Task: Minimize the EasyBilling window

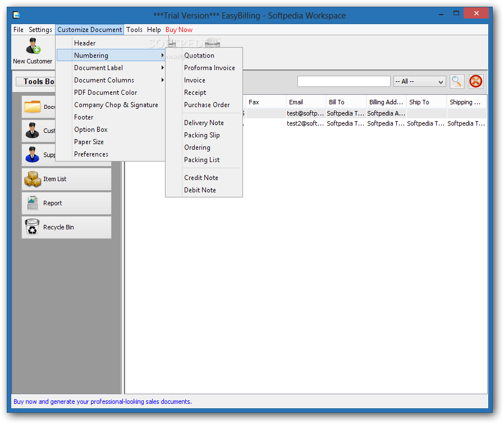Action: pyautogui.click(x=441, y=14)
